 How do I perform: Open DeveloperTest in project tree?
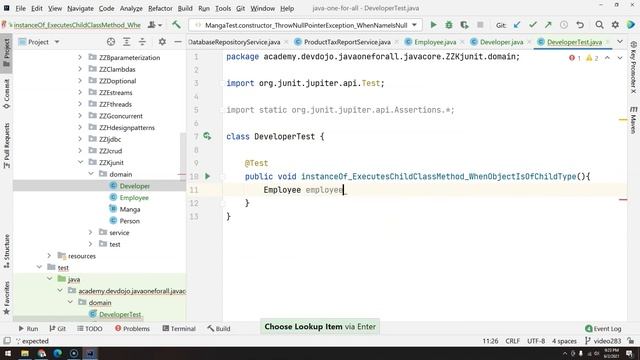120,314
